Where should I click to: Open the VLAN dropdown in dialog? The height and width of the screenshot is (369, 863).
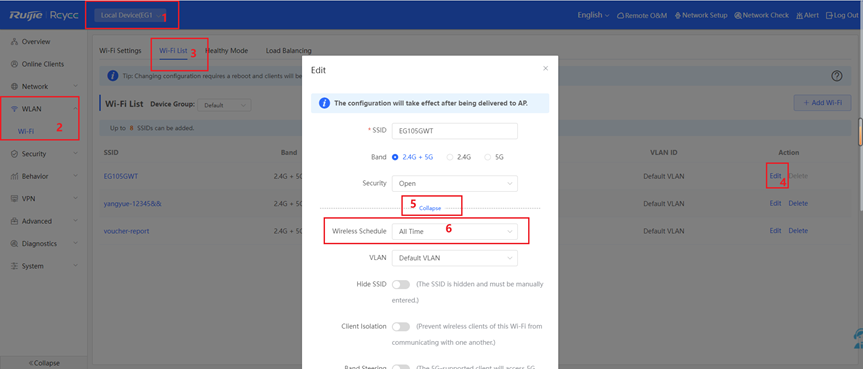pos(455,258)
